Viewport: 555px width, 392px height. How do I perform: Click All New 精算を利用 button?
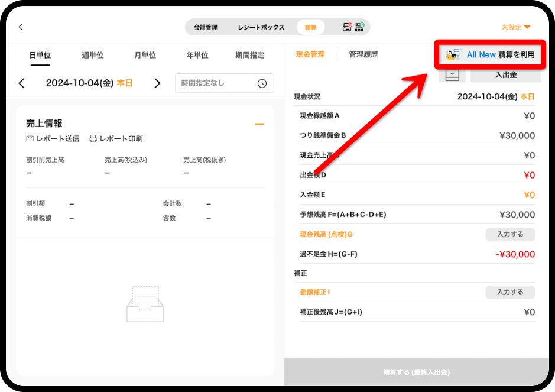(490, 54)
